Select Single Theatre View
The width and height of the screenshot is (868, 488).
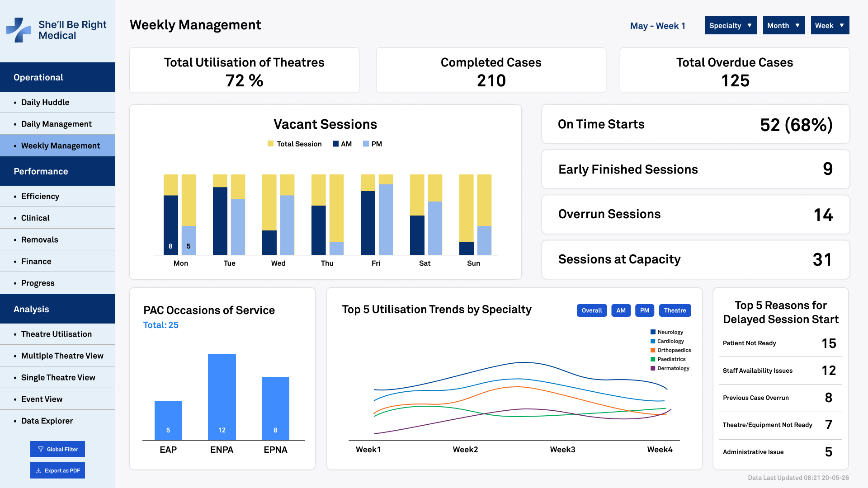tap(57, 377)
